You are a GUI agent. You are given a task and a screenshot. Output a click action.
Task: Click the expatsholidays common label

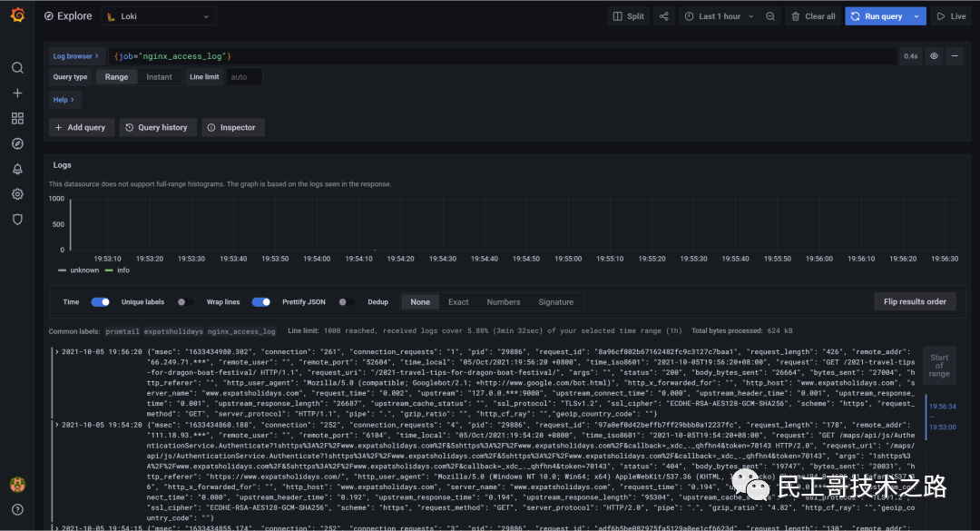click(173, 331)
